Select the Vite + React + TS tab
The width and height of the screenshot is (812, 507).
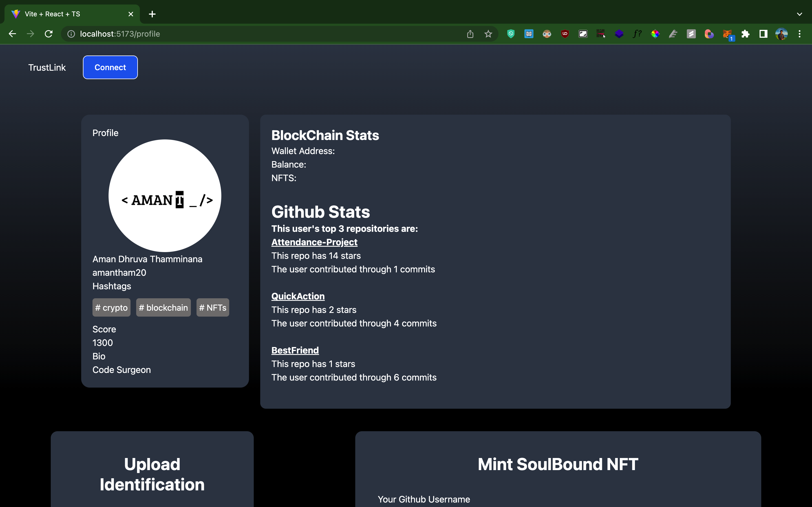(67, 14)
